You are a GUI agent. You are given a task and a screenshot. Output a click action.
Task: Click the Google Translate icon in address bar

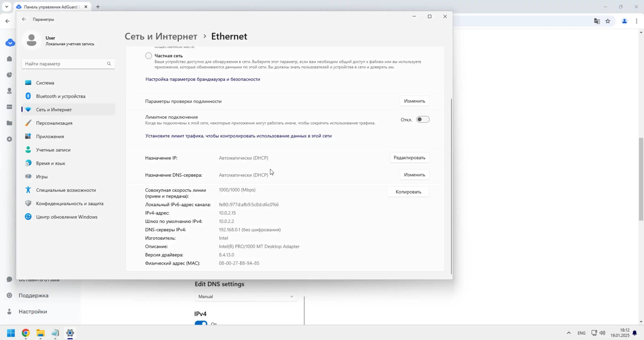click(597, 21)
